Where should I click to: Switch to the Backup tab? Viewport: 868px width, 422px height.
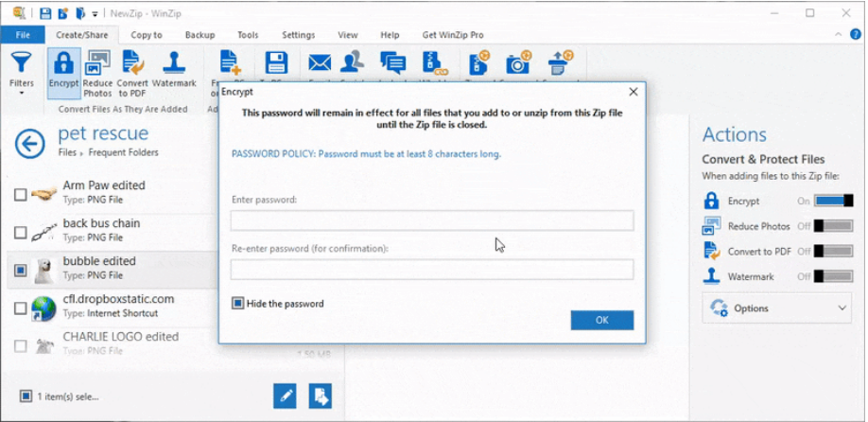click(200, 35)
